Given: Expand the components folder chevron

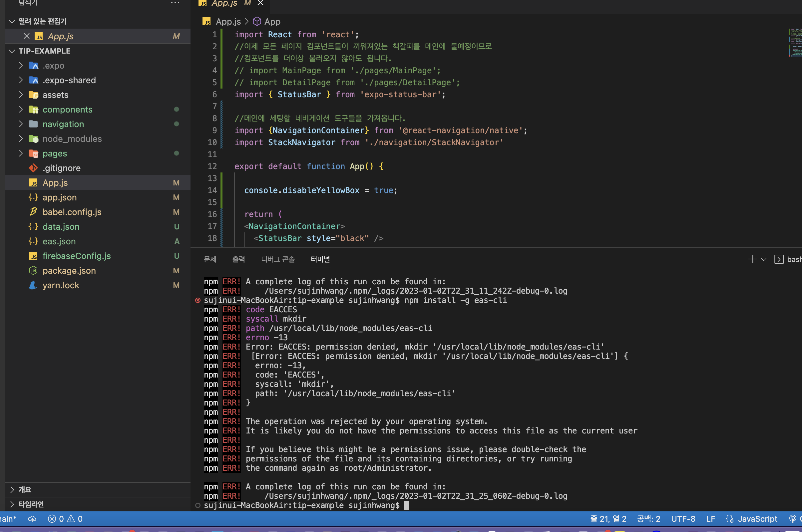Looking at the screenshot, I should tap(21, 109).
